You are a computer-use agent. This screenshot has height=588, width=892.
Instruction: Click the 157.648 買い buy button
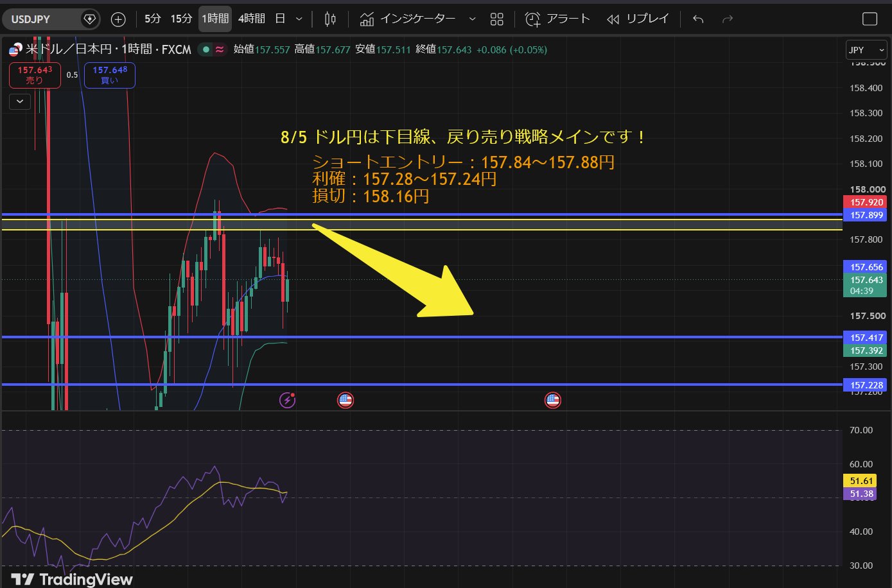110,74
